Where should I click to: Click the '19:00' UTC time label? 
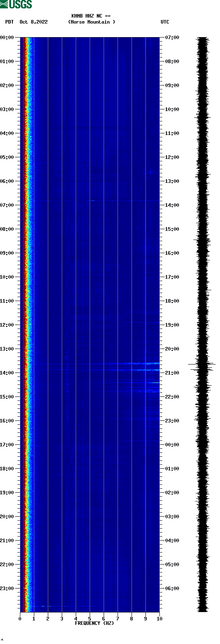coord(172,325)
